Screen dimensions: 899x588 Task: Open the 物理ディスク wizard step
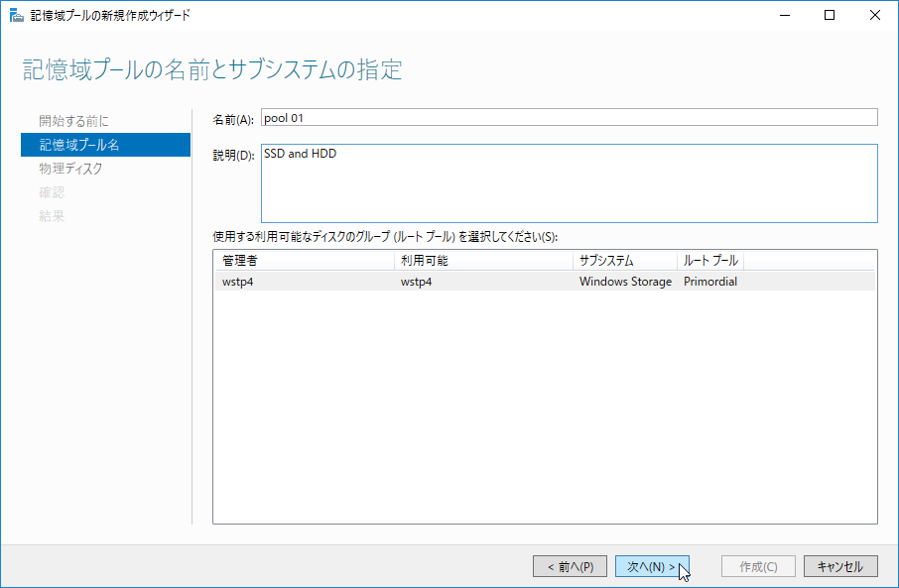tap(70, 169)
